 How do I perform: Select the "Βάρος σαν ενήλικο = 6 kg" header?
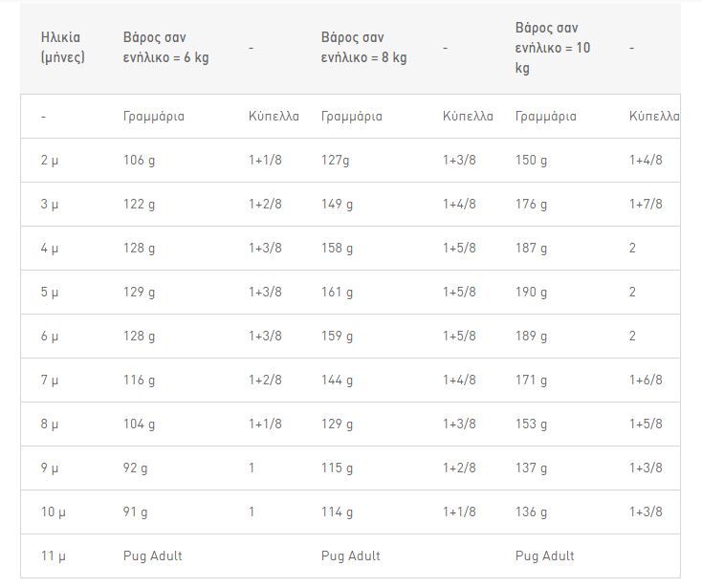165,47
